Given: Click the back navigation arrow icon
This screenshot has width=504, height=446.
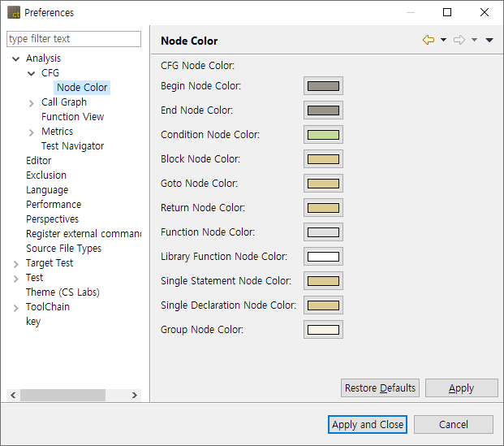Looking at the screenshot, I should [x=429, y=41].
